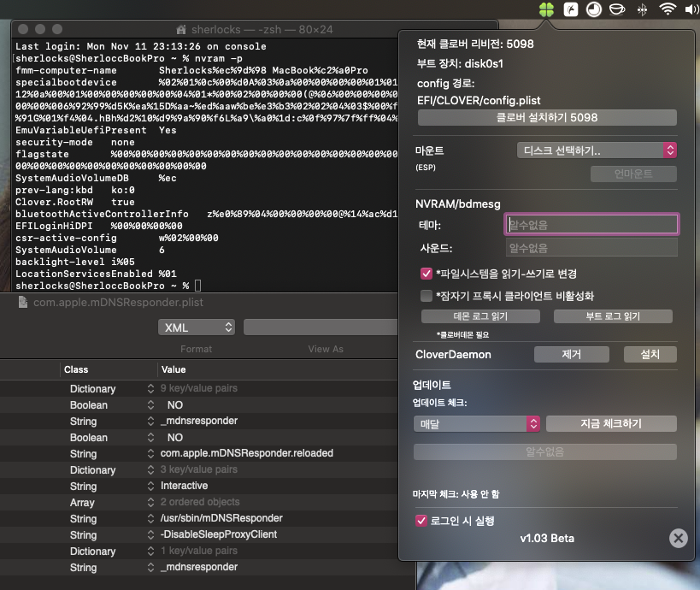Viewport: 700px width, 590px height.
Task: Change class stepper for /usr/sbin/mDNSResponder row
Action: pyautogui.click(x=150, y=518)
